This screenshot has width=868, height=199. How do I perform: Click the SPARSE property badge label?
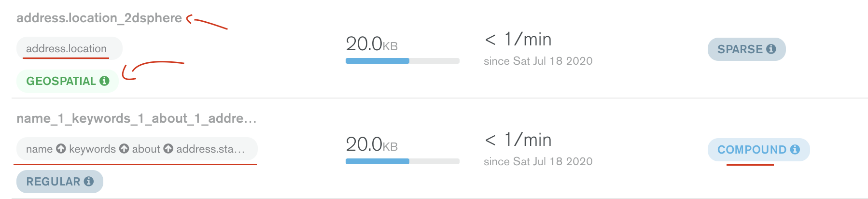(740, 49)
